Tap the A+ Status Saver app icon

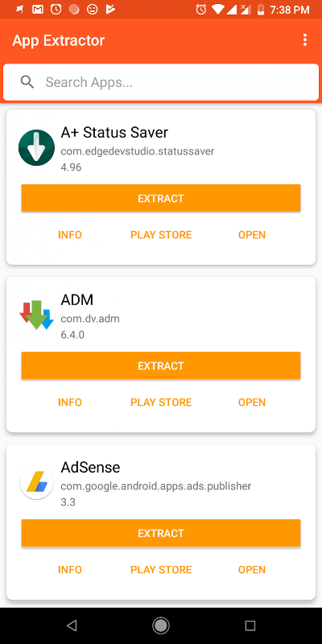click(x=36, y=147)
